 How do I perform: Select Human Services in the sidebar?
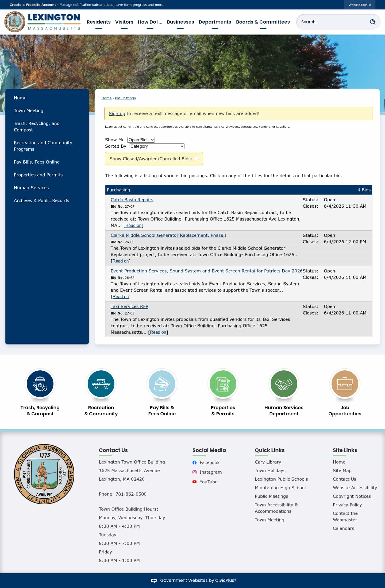tap(31, 188)
